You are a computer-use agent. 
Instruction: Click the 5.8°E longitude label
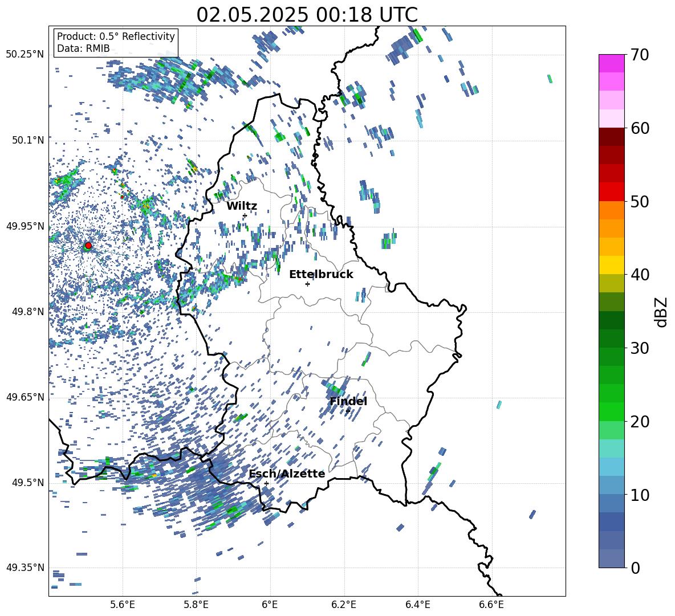tap(196, 605)
